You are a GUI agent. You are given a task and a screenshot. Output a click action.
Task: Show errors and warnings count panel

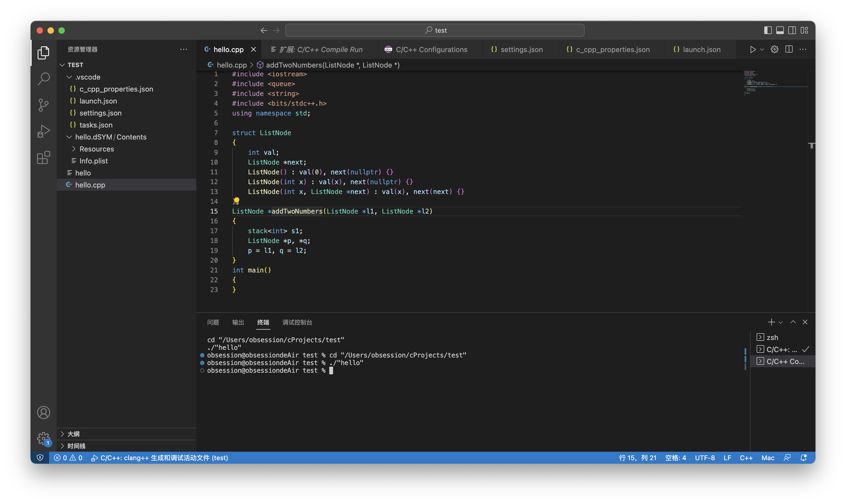[x=68, y=458]
